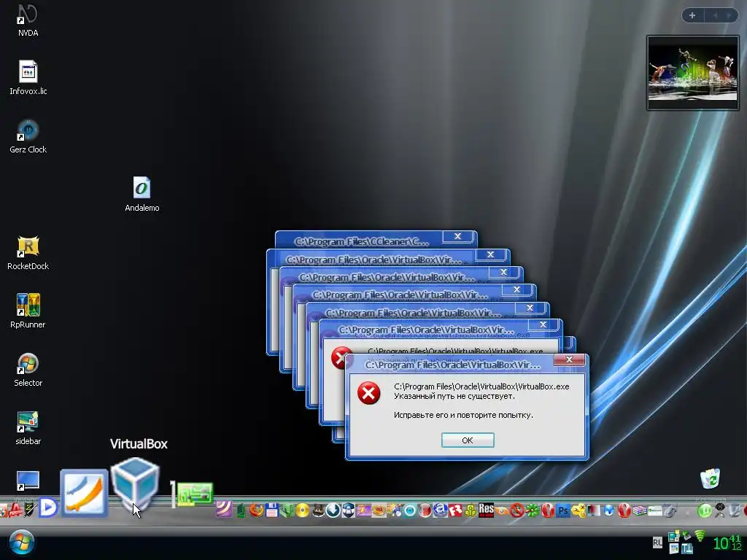
Task: Click the green Wi-Fi signal tray icon
Action: tap(700, 536)
